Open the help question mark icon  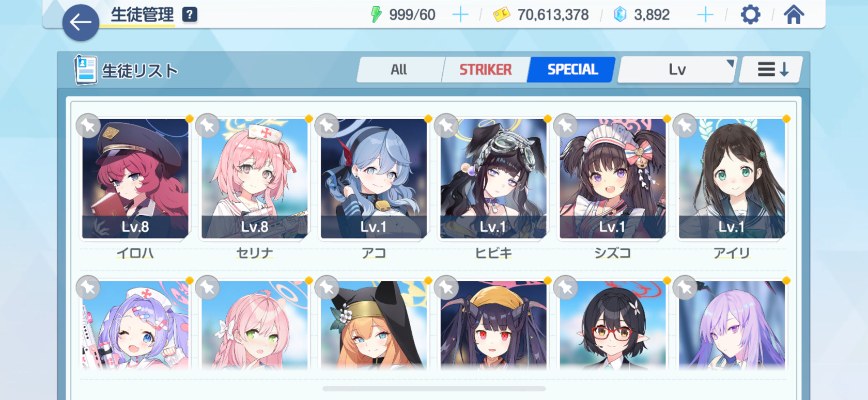pyautogui.click(x=190, y=14)
